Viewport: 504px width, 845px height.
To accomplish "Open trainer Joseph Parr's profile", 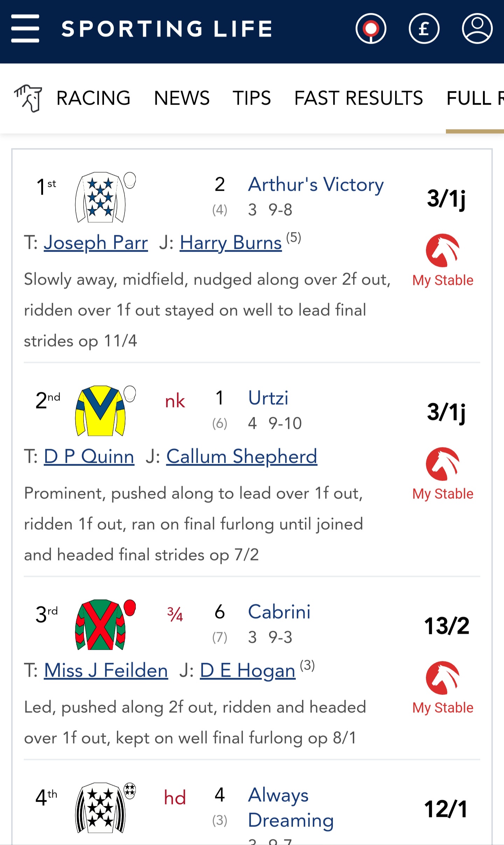I will (x=96, y=243).
